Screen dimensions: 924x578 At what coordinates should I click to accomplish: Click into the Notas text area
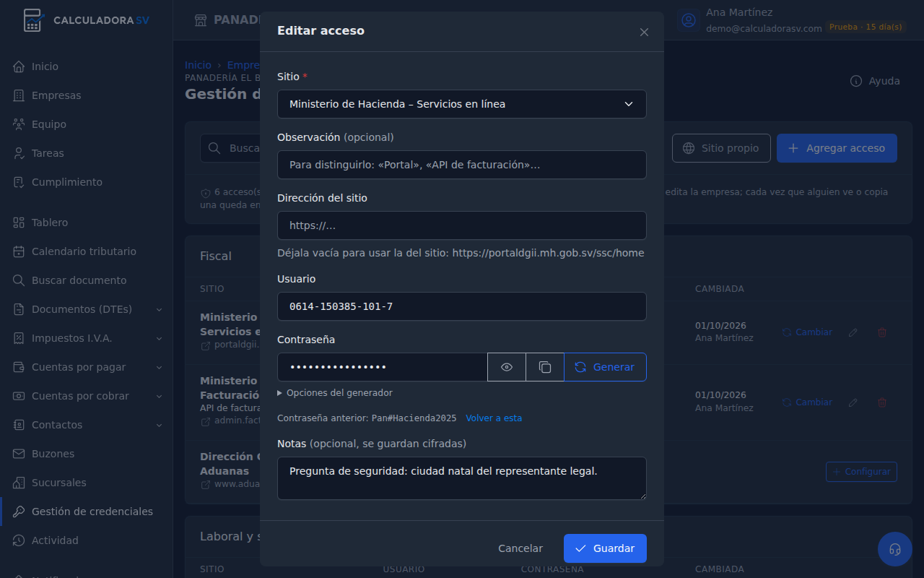462,478
